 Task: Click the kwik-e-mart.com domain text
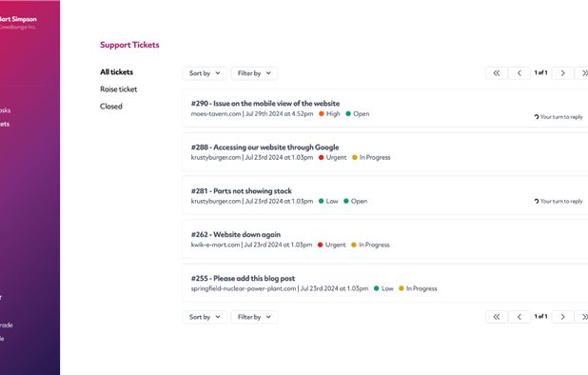click(x=215, y=245)
